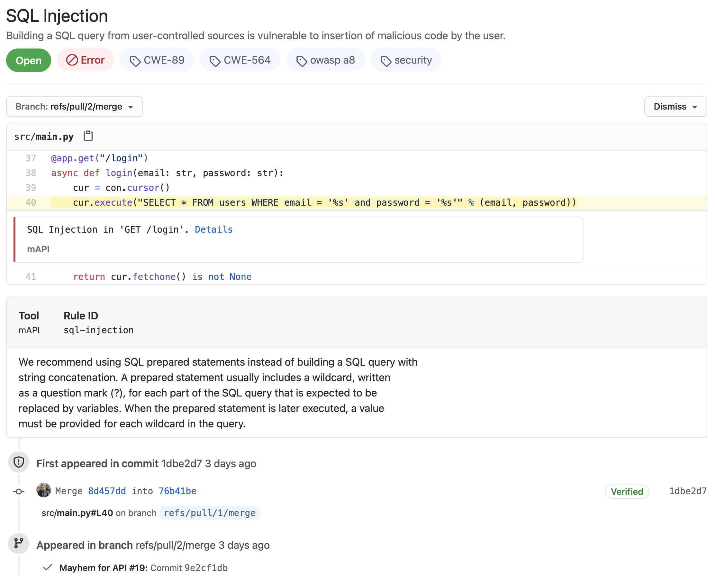Click the tag icon on the CWE-89 label
Image resolution: width=715 pixels, height=588 pixels.
[x=136, y=60]
